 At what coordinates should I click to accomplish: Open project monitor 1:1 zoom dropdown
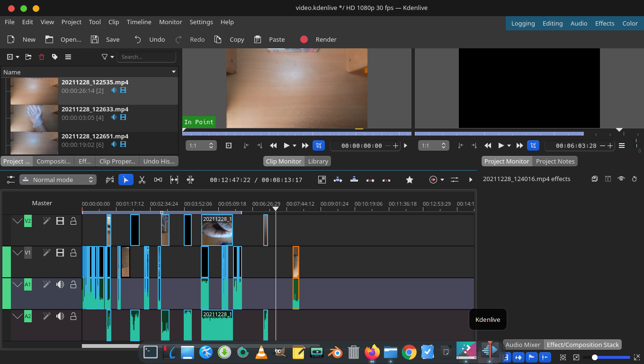click(433, 146)
